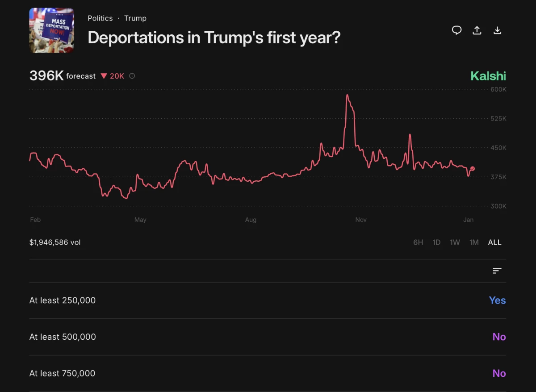This screenshot has height=392, width=536.
Task: Click the Kalshi logo
Action: [488, 76]
